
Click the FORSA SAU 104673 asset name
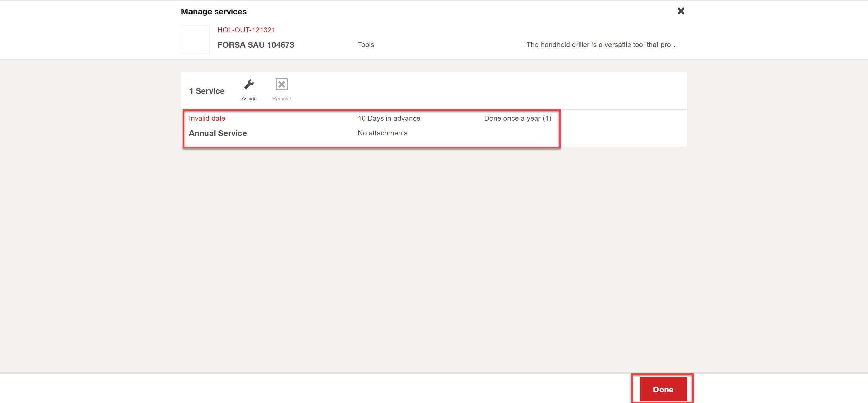click(256, 45)
